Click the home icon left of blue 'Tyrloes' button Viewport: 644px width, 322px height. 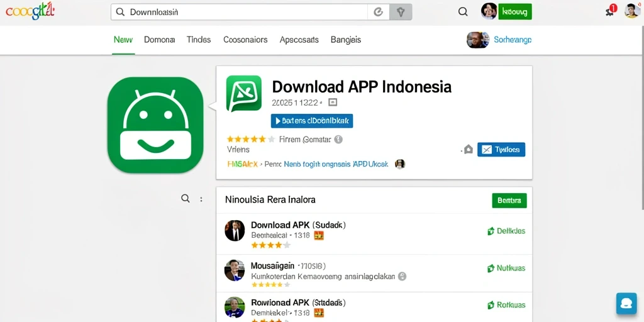[469, 150]
